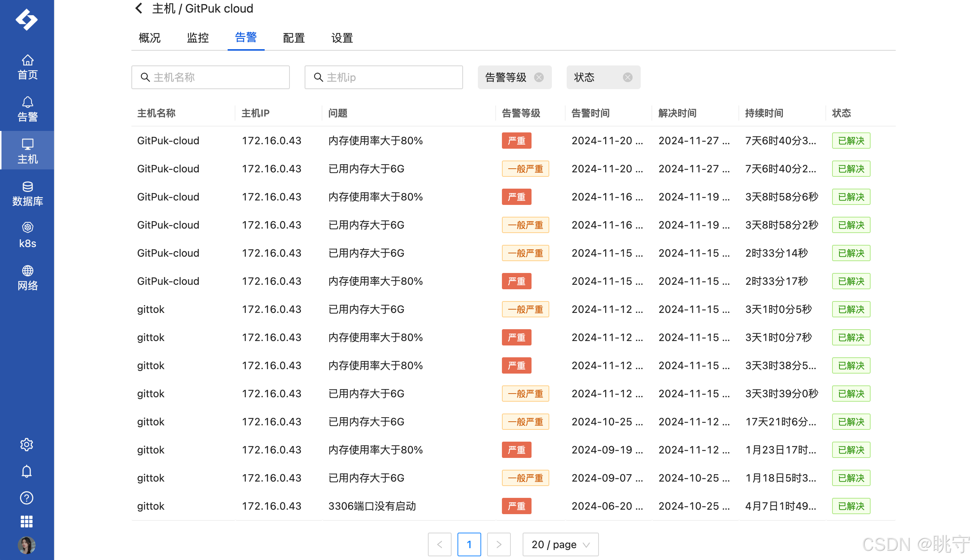The width and height of the screenshot is (972, 560).
Task: Click 一般严重 tag in the 1月18日5时3 row
Action: (x=525, y=478)
